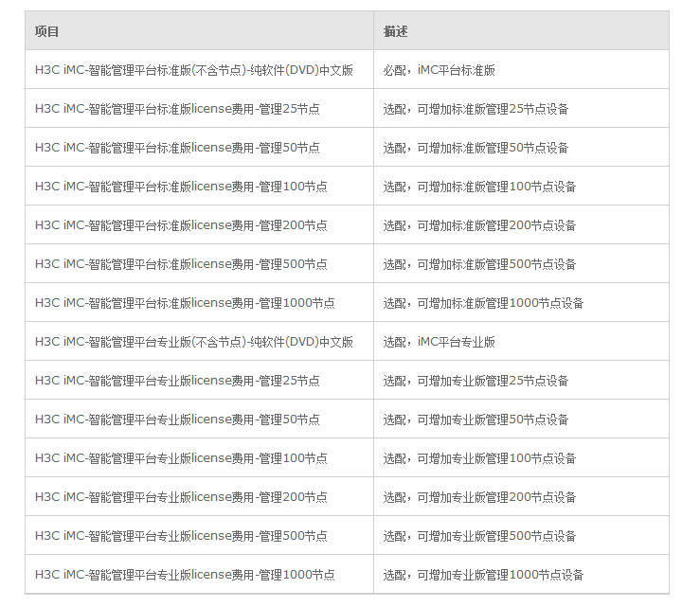Select 标准版license费用-管理1000节点 cell
The image size is (700, 607).
point(199,303)
